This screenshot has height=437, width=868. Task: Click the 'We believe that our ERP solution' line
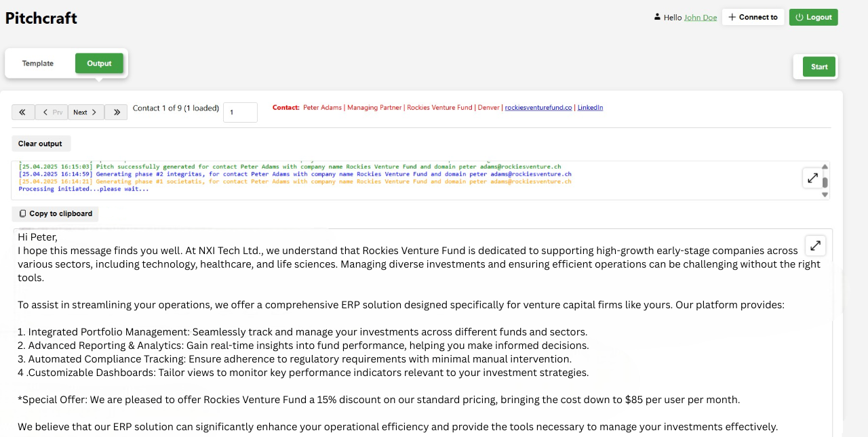tap(397, 427)
